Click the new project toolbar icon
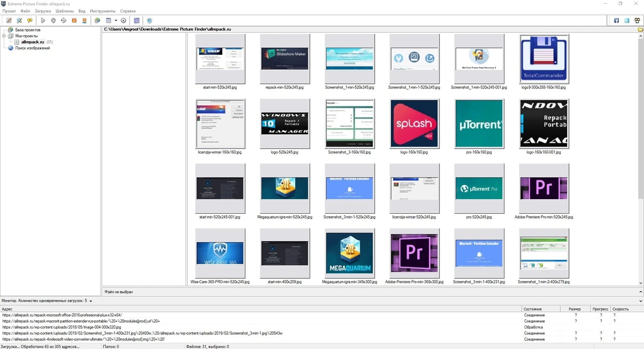The width and height of the screenshot is (644, 349). (x=9, y=20)
